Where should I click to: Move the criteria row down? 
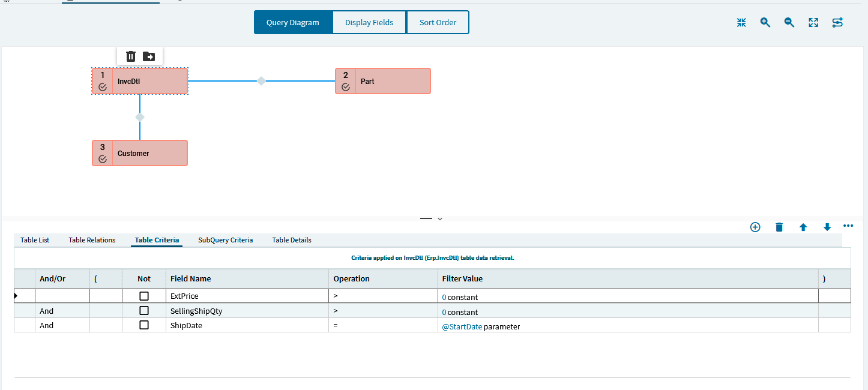pyautogui.click(x=827, y=227)
